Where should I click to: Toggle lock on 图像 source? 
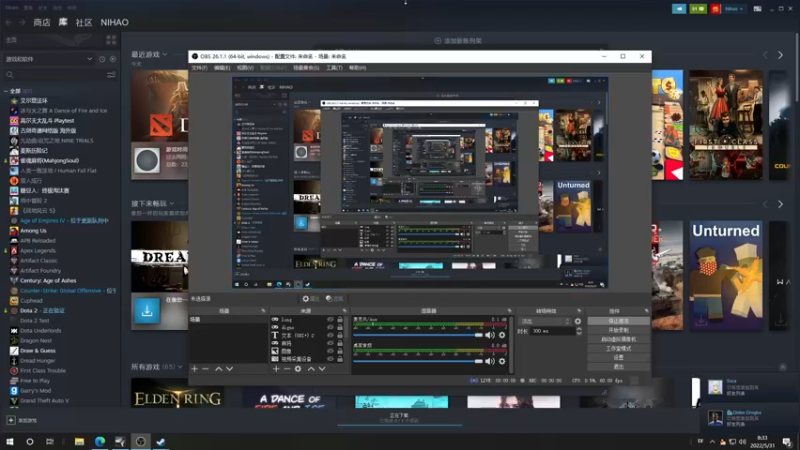340,352
